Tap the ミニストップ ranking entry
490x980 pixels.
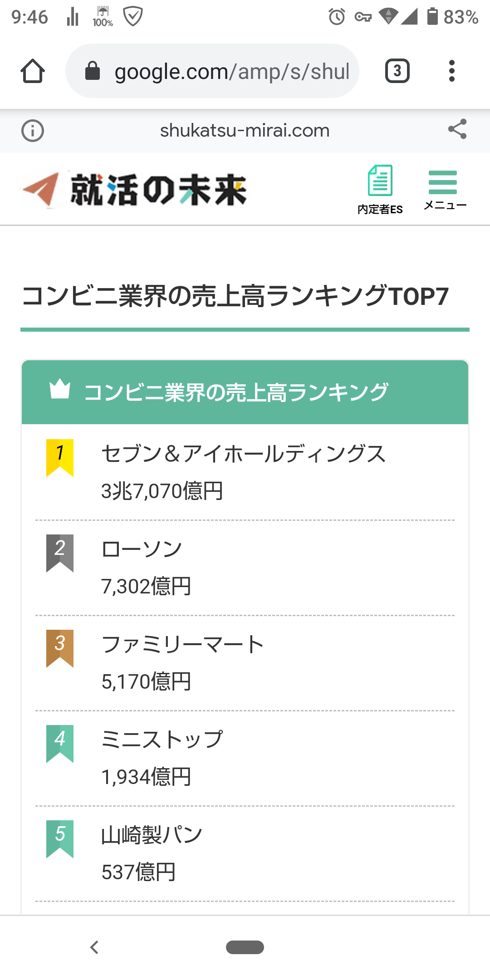pyautogui.click(x=162, y=740)
